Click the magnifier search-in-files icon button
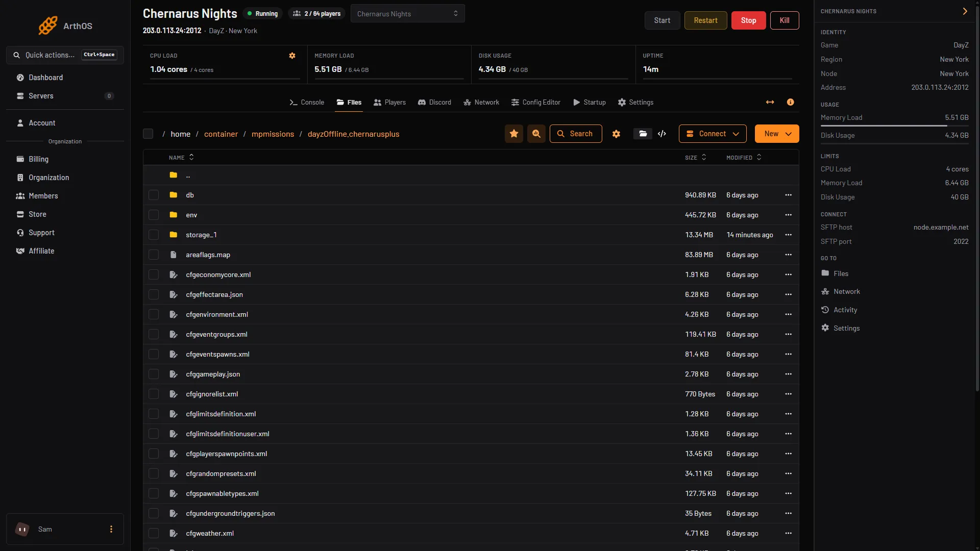This screenshot has width=980, height=551. pos(536,134)
